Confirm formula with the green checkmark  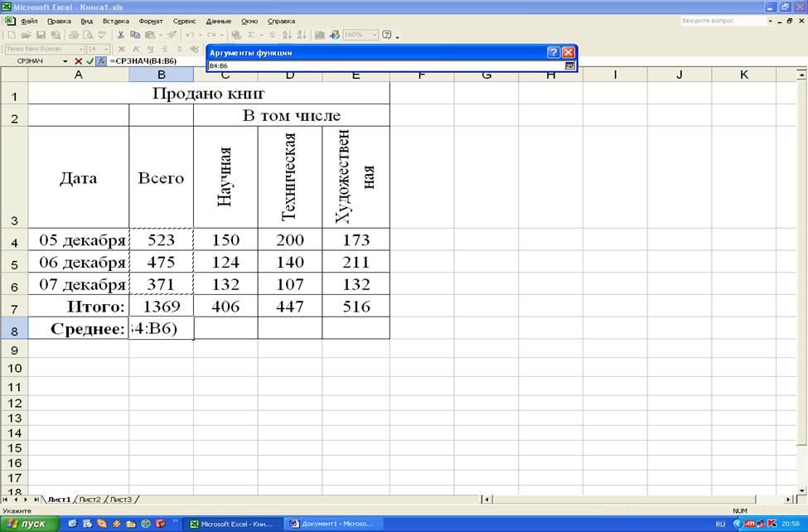click(x=90, y=61)
